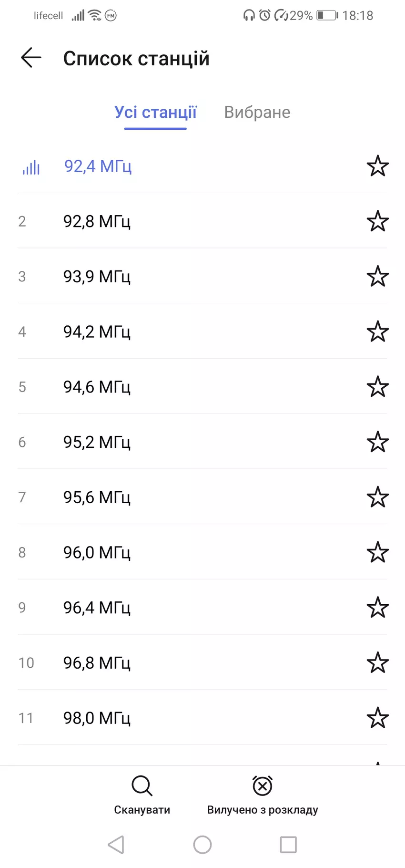Switch to the Вибране tab

257,113
